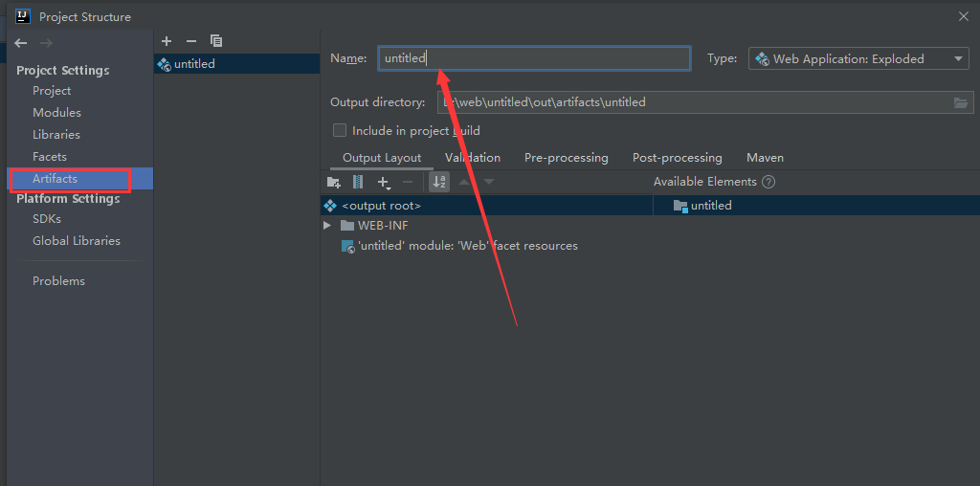Open Global Libraries settings
The width and height of the screenshot is (980, 486).
click(77, 240)
